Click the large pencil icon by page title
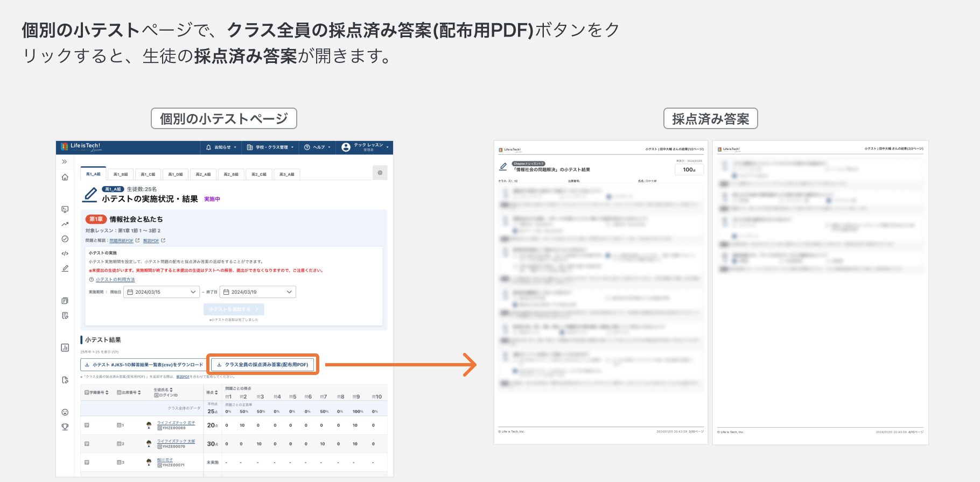The image size is (980, 482). (x=90, y=195)
